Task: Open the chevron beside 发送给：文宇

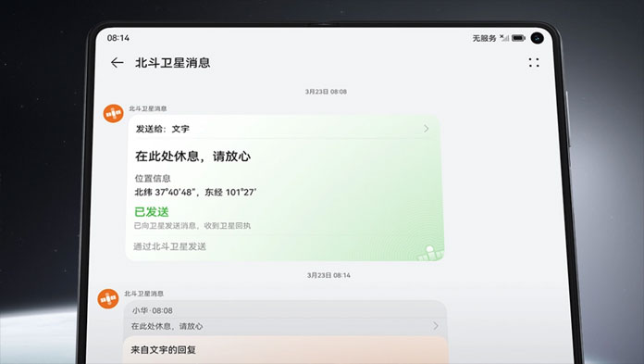Action: click(427, 129)
